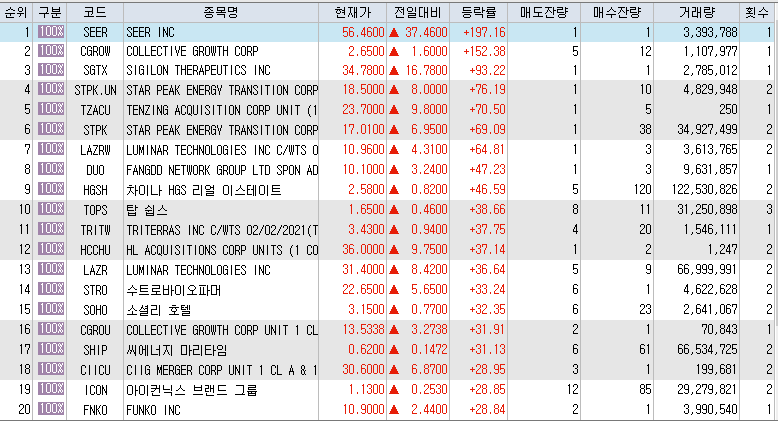778x421 pixels.
Task: Click the 100% badge in the SEER row
Action: click(51, 32)
